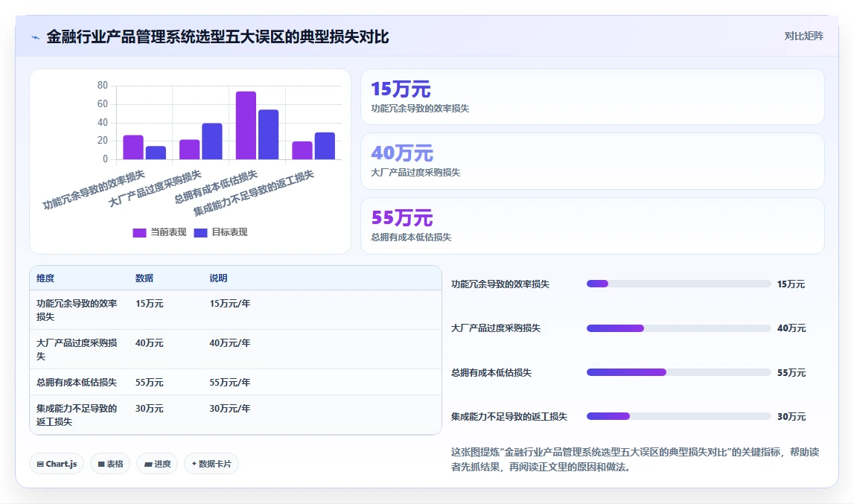The width and height of the screenshot is (854, 504).
Task: Click the 维度 table column header
Action: tap(45, 278)
